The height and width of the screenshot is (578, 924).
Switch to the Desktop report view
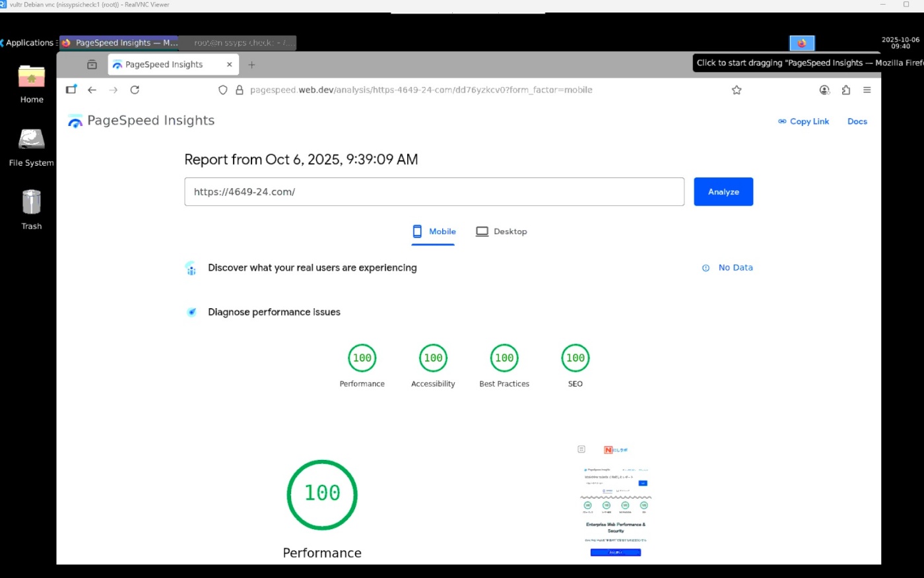pyautogui.click(x=501, y=232)
